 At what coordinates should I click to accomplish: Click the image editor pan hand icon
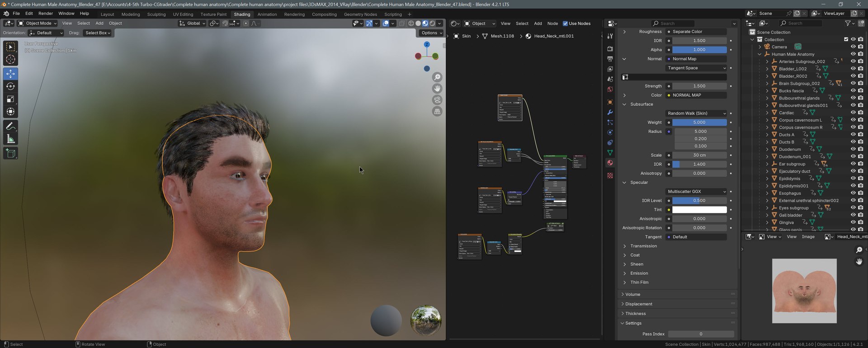[859, 261]
